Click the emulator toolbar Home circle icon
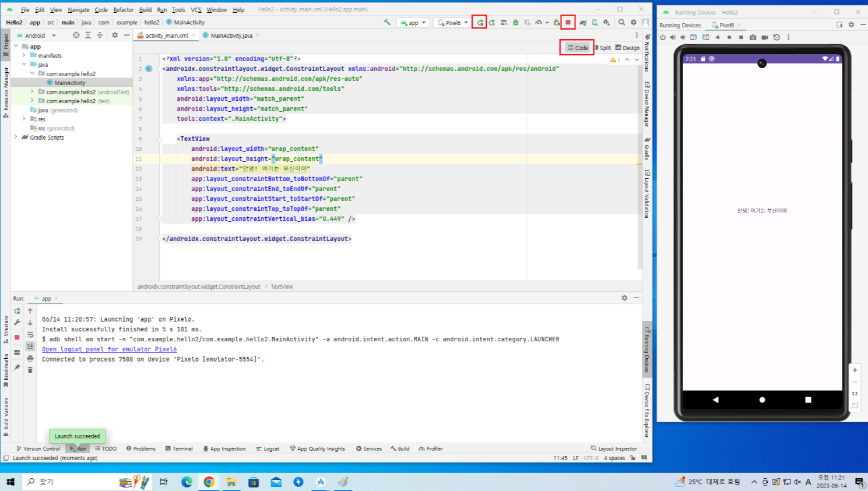 coord(729,37)
